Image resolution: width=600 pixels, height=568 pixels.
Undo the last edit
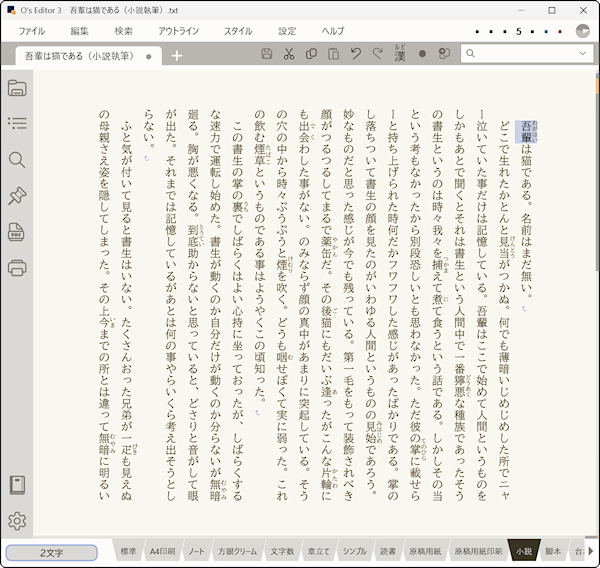coord(356,54)
